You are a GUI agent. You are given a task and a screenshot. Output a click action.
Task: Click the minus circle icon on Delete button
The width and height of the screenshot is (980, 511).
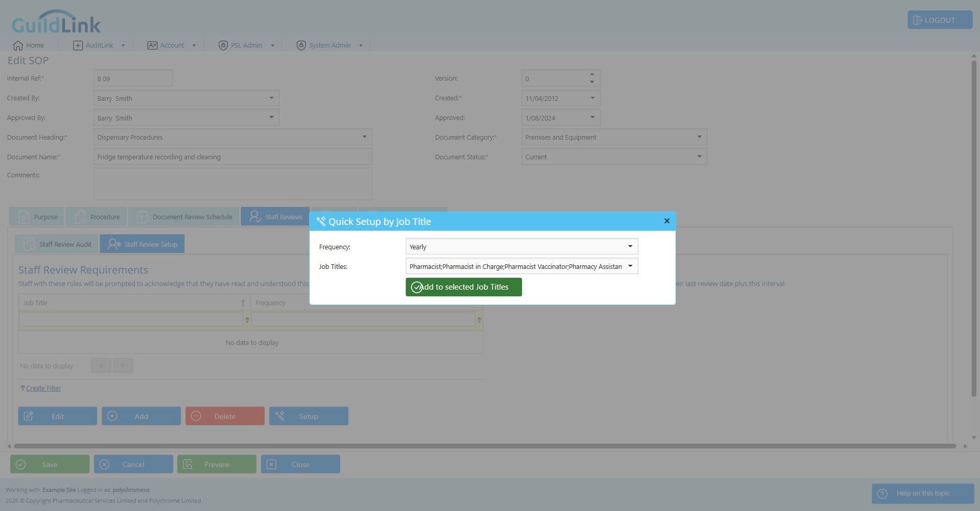[x=196, y=416]
